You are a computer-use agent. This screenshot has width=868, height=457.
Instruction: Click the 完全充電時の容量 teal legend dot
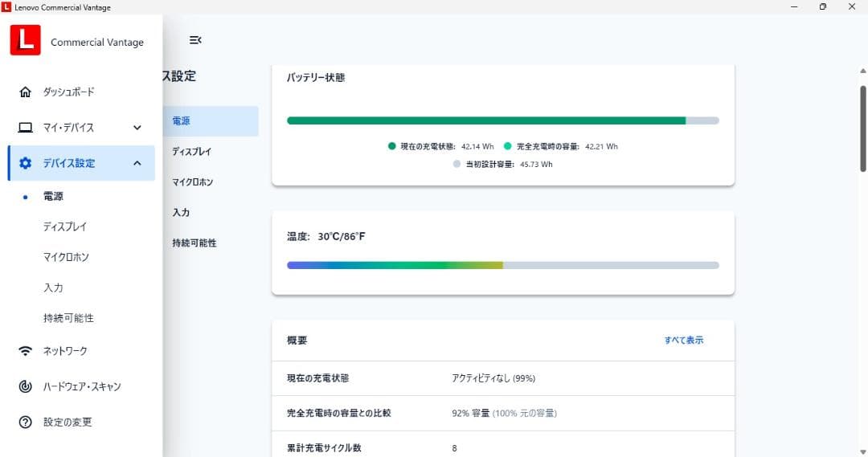pyautogui.click(x=508, y=146)
